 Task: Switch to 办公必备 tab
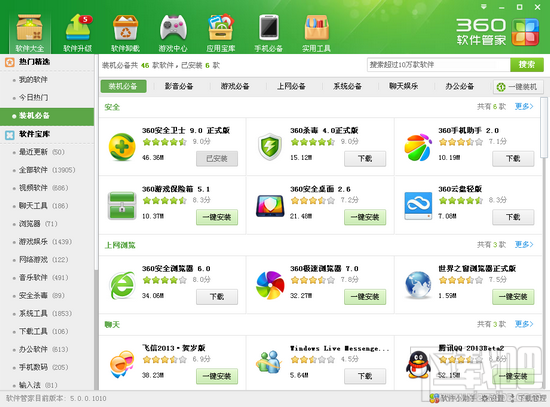pyautogui.click(x=460, y=86)
